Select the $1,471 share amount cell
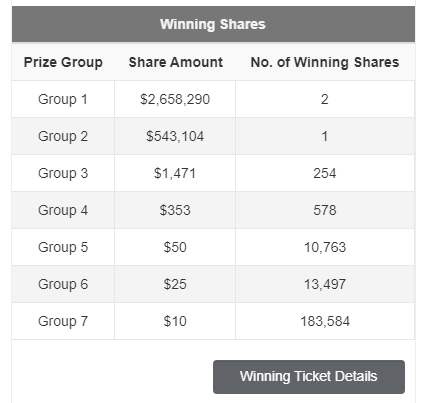 [x=175, y=173]
